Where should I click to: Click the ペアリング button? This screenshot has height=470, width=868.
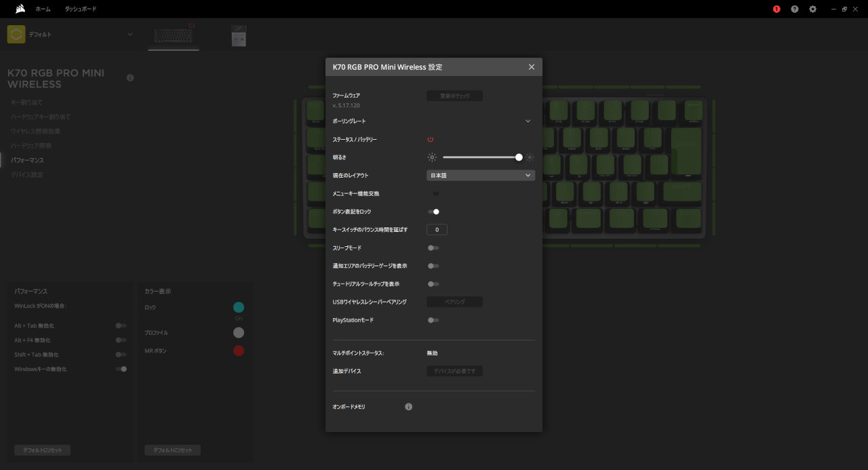[x=454, y=302]
